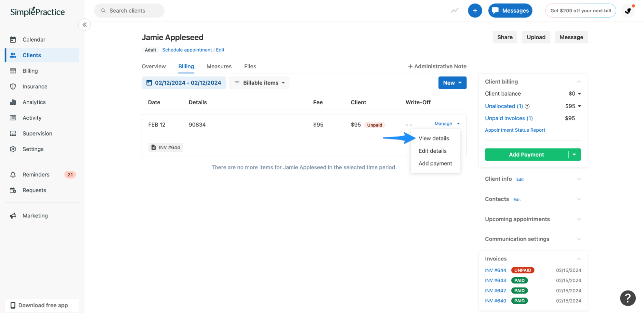
Task: Select View details in the Manage menu
Action: (x=433, y=138)
